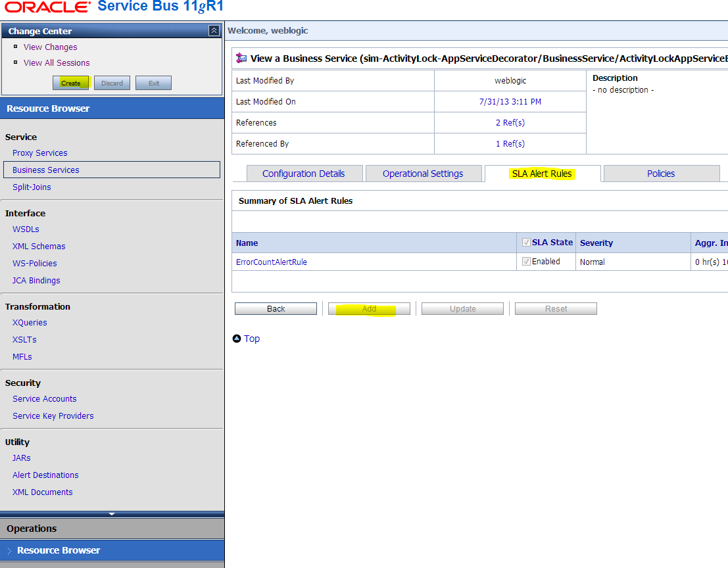Toggle the SLA State header checkbox
This screenshot has height=568, width=728.
coord(527,242)
